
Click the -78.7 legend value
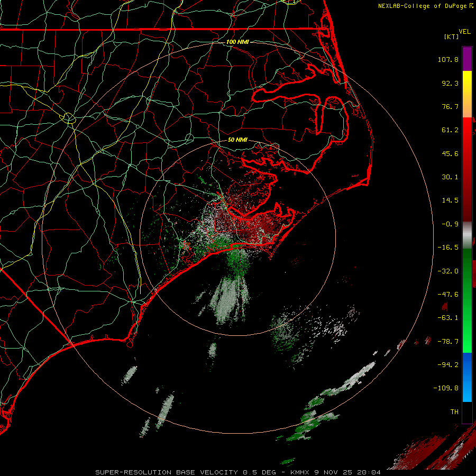pos(448,342)
